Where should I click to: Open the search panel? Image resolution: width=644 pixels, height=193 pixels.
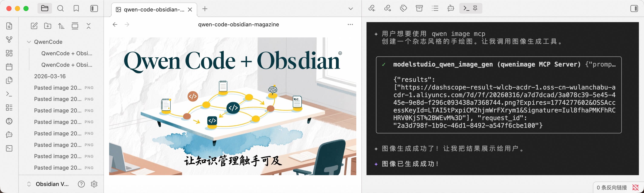click(x=60, y=9)
